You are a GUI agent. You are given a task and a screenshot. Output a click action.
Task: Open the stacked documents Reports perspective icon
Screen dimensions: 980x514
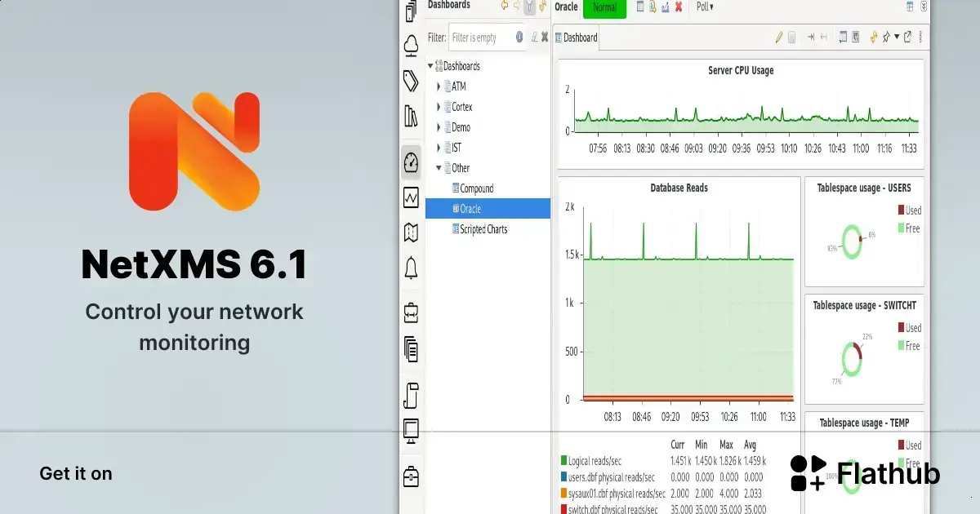[x=412, y=349]
